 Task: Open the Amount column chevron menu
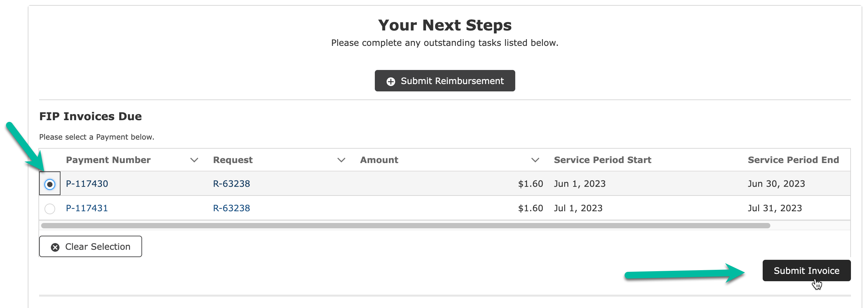coord(535,160)
